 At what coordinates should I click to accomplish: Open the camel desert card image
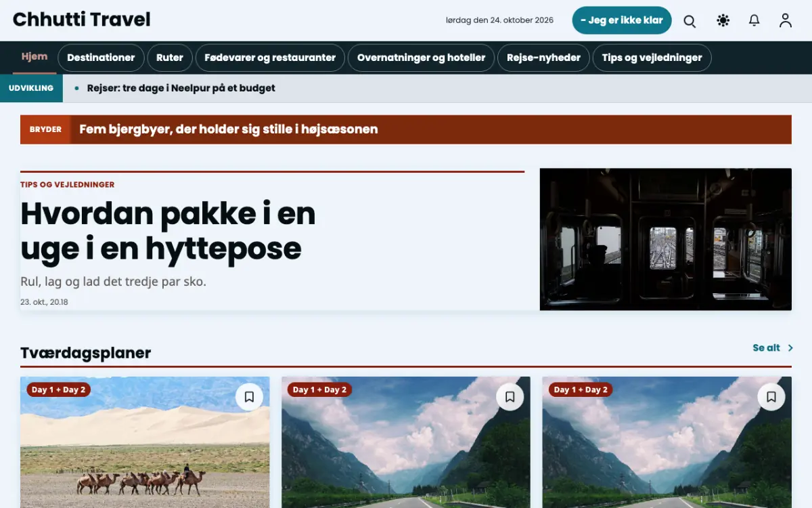[x=145, y=442]
